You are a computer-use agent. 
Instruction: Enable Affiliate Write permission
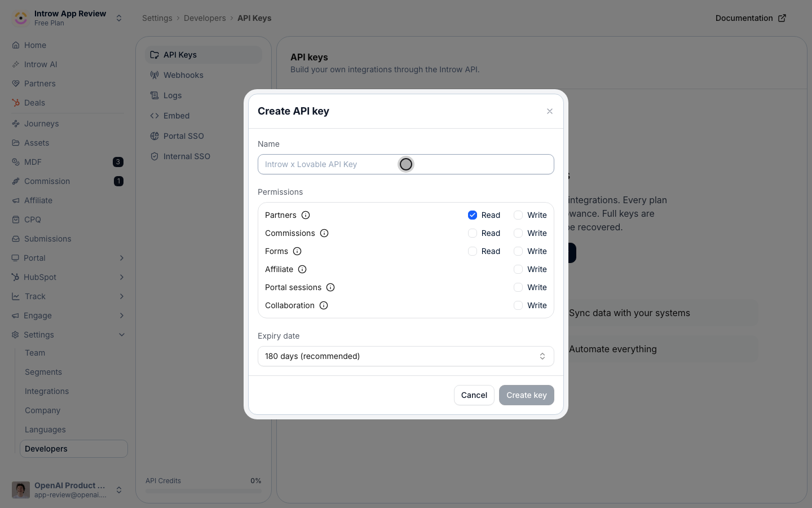[518, 269]
